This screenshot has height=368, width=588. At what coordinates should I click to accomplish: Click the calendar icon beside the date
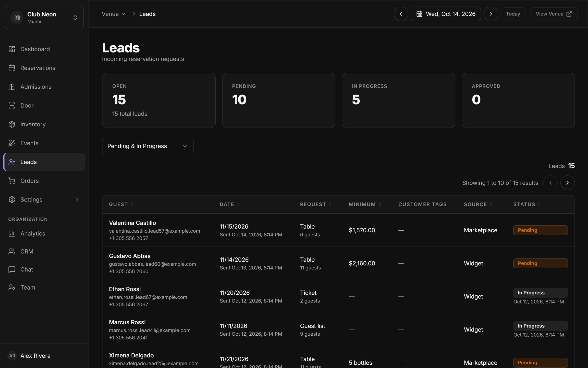click(x=419, y=14)
